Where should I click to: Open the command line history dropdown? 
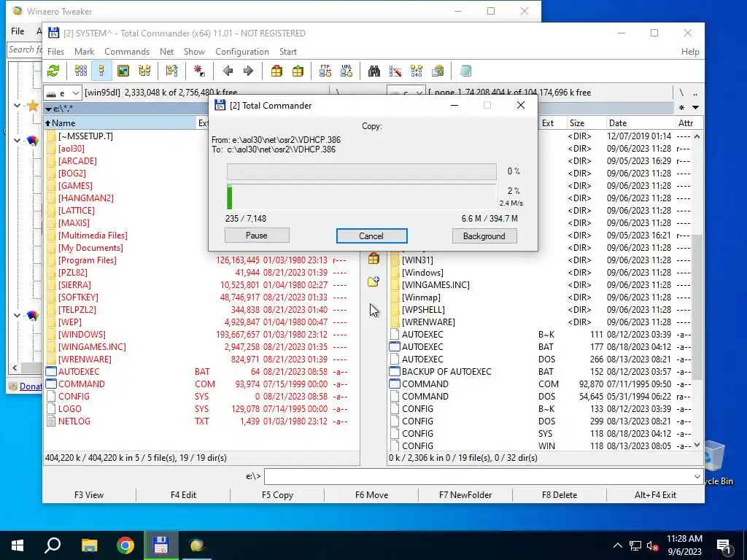coord(697,476)
